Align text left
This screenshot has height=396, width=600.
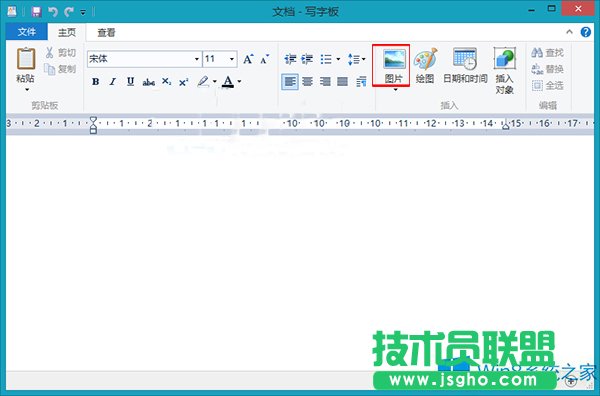[290, 81]
